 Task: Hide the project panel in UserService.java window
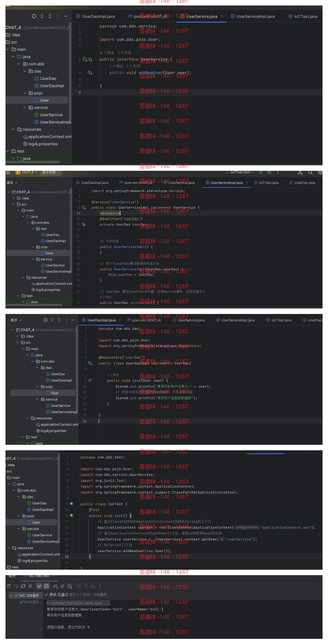(66, 16)
